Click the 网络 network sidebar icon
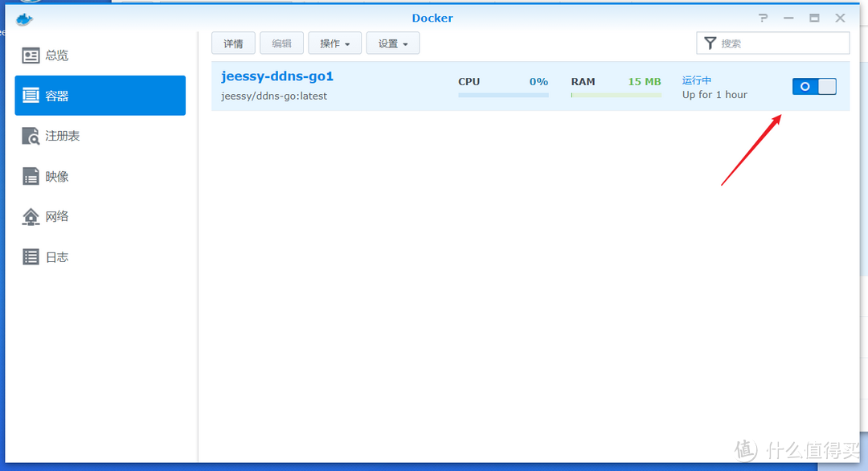The height and width of the screenshot is (471, 868). pos(31,216)
